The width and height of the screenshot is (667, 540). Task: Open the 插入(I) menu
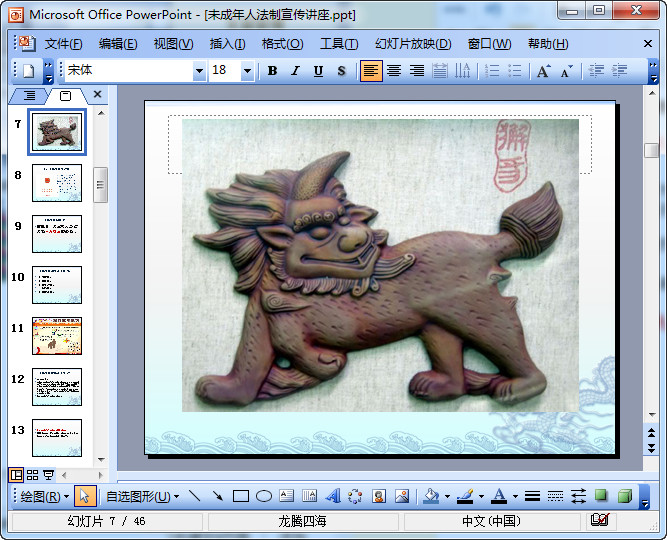tap(227, 44)
